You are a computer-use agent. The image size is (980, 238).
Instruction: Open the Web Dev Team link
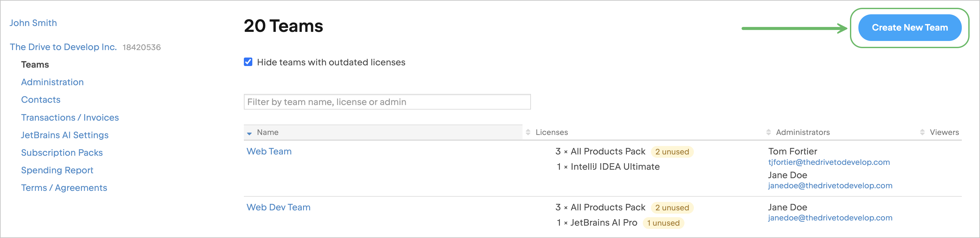278,207
